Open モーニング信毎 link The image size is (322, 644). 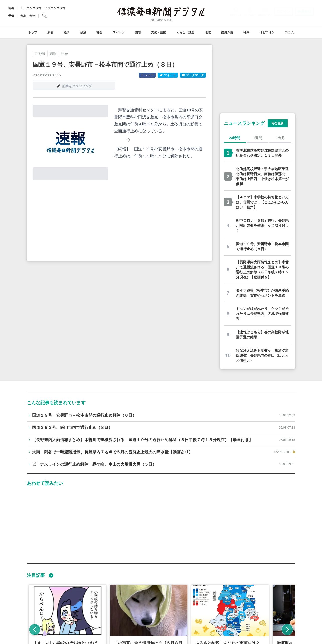(31, 8)
